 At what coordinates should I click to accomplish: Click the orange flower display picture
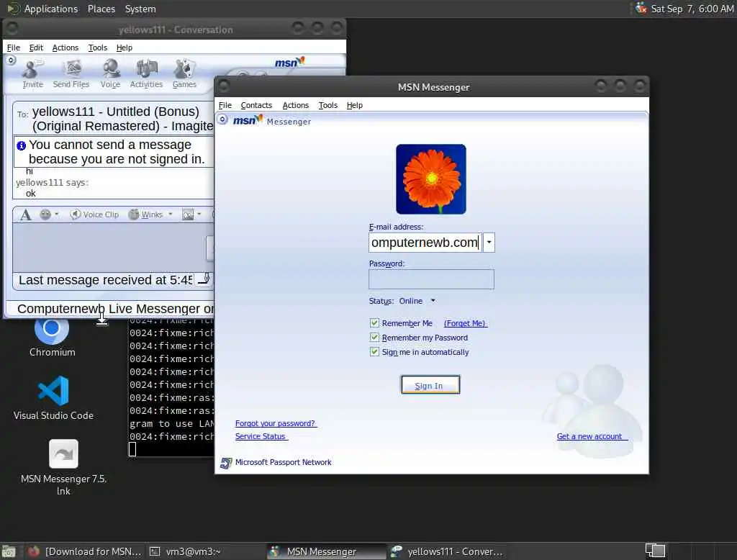(431, 179)
